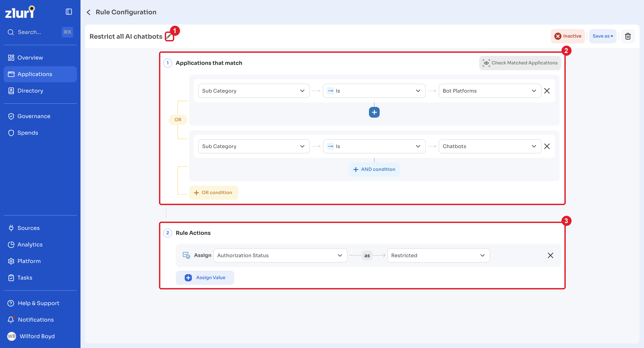
Task: Remove the Authorization Status action
Action: 551,255
